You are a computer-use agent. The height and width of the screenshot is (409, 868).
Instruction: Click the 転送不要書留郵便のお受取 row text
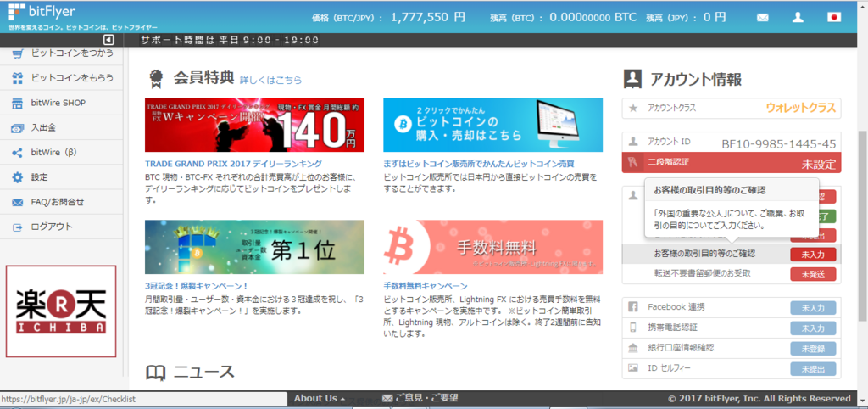(703, 274)
